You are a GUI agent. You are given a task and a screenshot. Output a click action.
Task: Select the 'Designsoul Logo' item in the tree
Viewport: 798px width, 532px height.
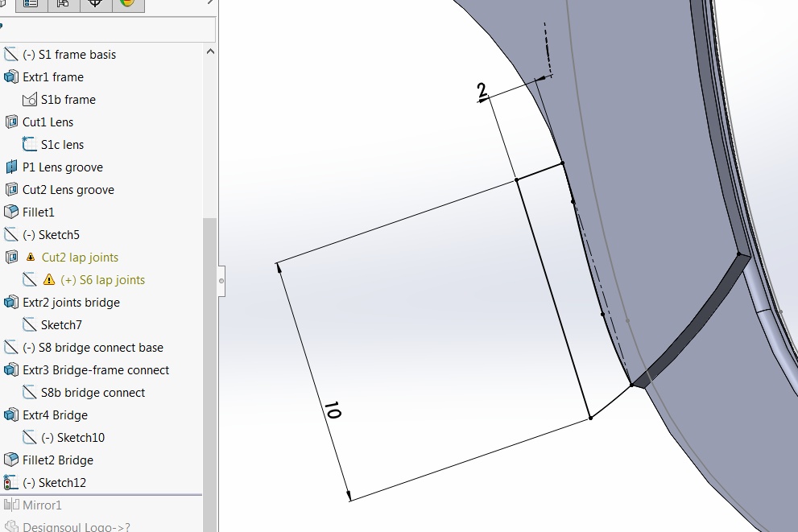(x=76, y=526)
